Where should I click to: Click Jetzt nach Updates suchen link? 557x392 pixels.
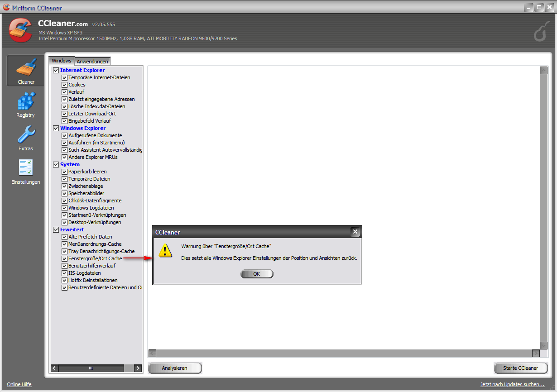(x=512, y=384)
